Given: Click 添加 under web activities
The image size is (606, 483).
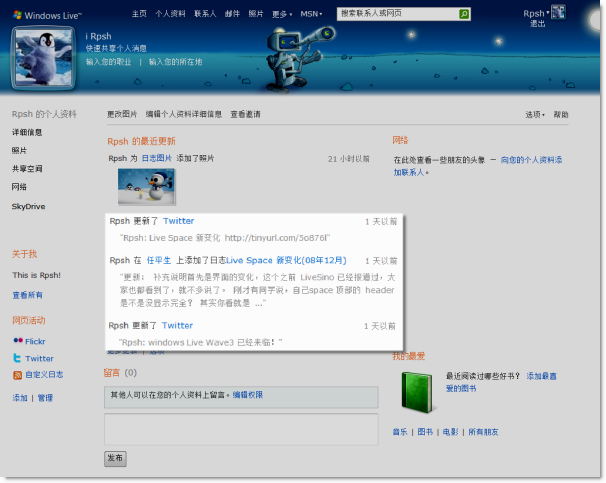Looking at the screenshot, I should [20, 398].
